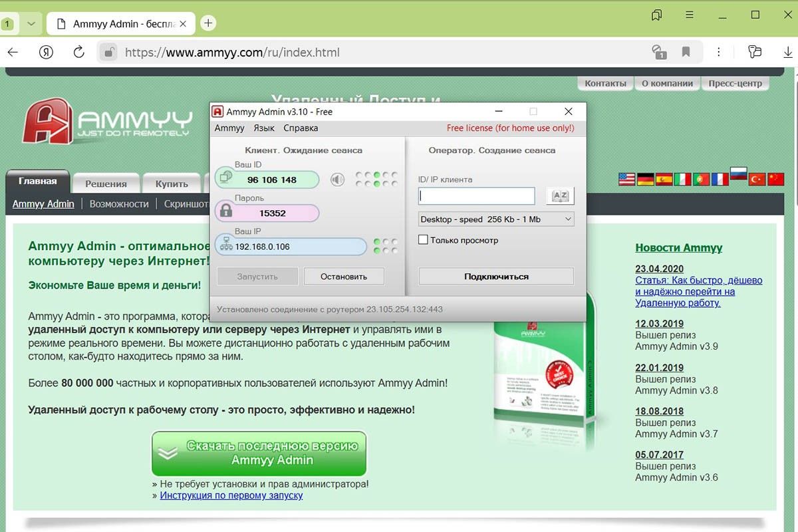Click the 'Остановить' button
This screenshot has width=798, height=532.
coord(343,276)
